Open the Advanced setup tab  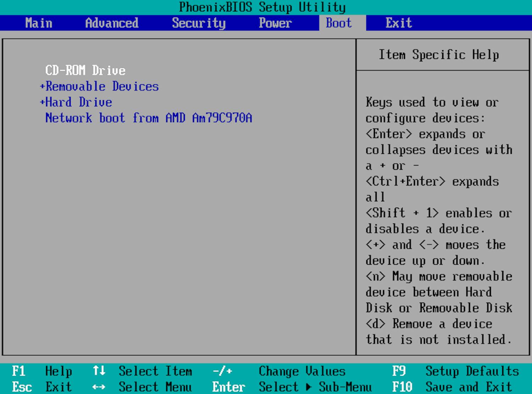[x=111, y=23]
